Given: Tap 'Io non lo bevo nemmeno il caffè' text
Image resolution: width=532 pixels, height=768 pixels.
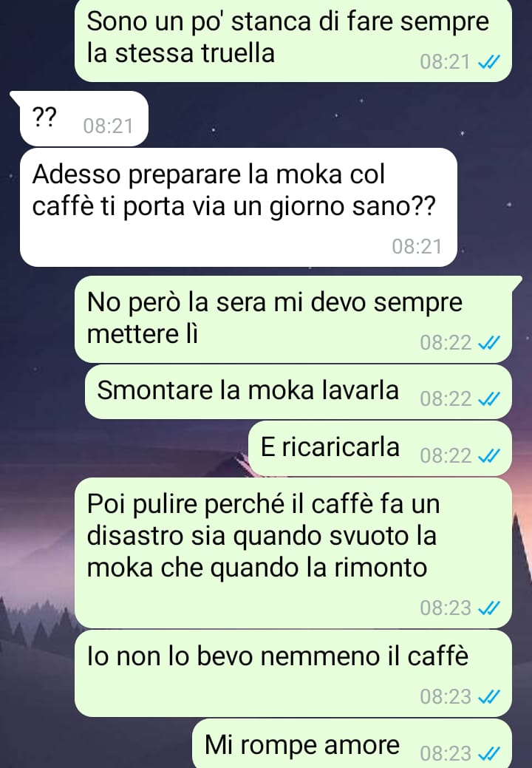Looking at the screenshot, I should (x=278, y=656).
